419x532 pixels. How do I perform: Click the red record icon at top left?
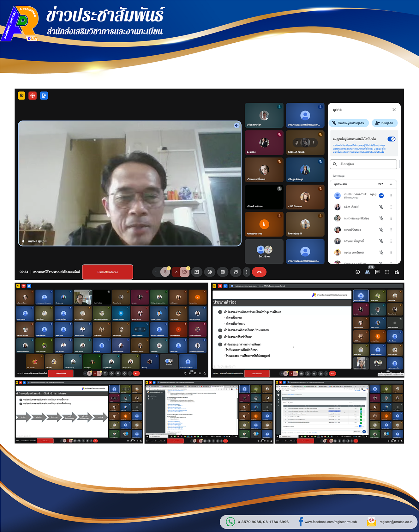[33, 95]
